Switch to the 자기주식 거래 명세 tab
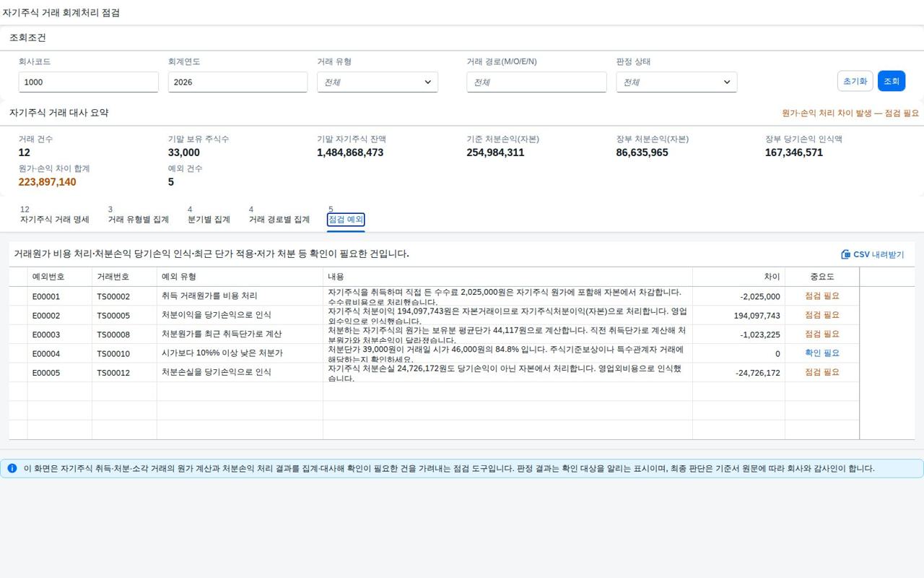Image resolution: width=924 pixels, height=578 pixels. coord(55,215)
